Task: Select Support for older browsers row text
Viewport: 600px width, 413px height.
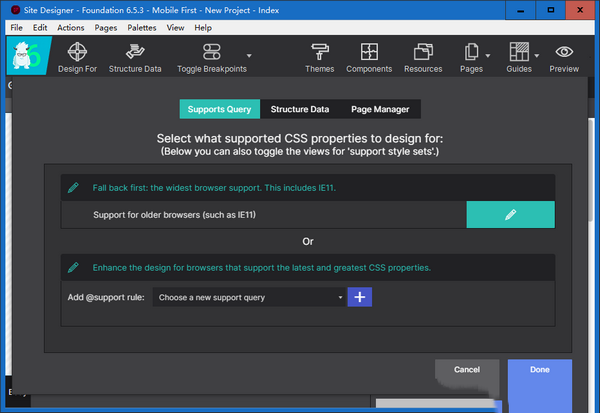Action: point(174,215)
